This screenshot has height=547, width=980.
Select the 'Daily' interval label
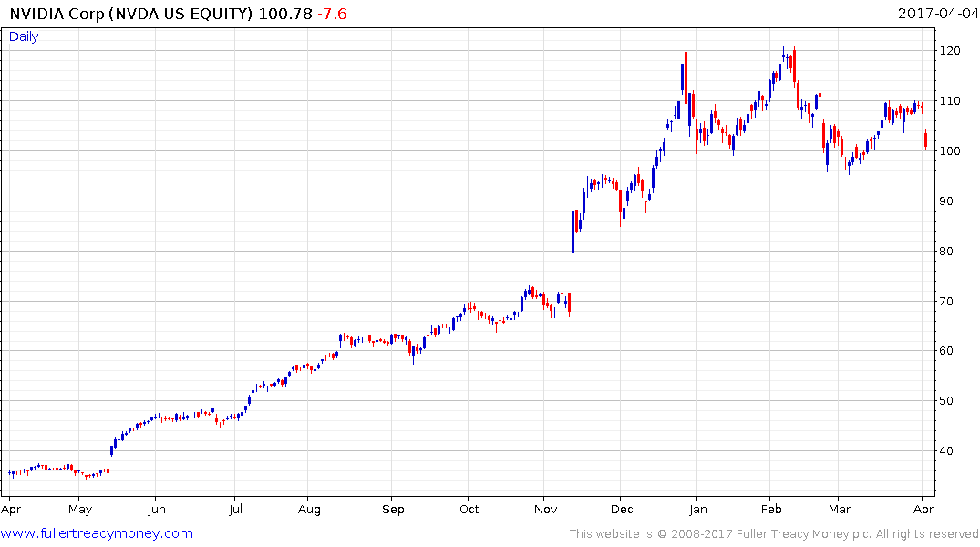[x=24, y=36]
